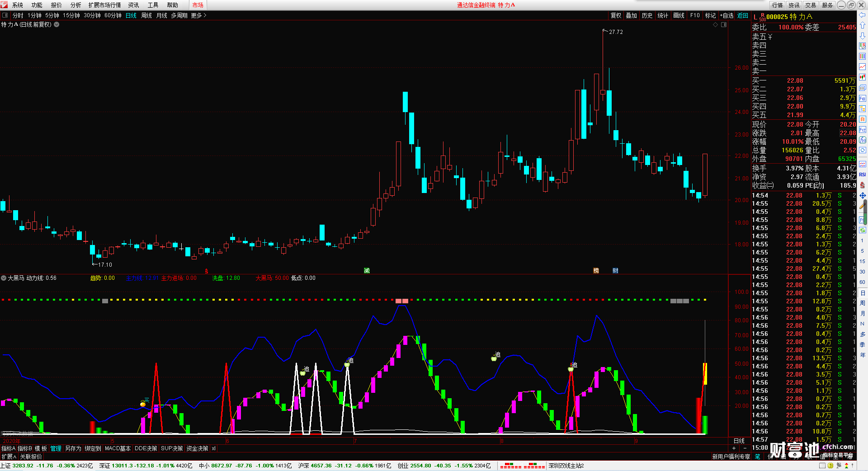
Task: Click the 27.72 high price label
Action: (616, 32)
